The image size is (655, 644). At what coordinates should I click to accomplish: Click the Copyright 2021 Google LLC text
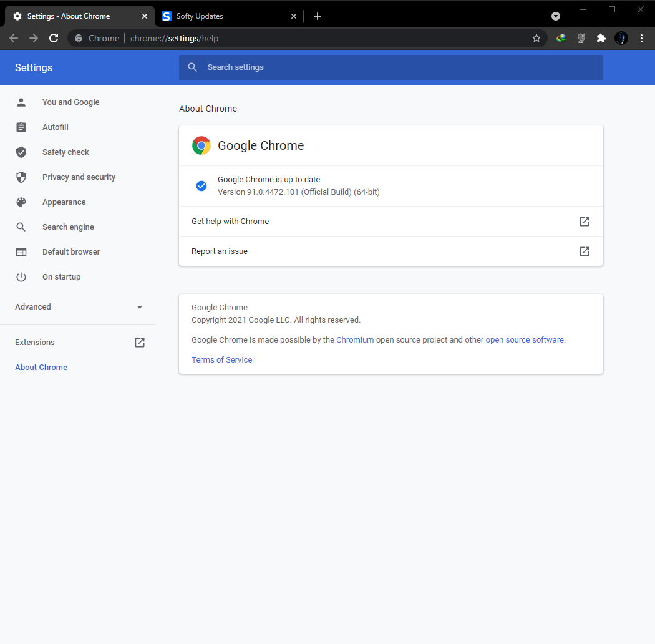point(276,320)
